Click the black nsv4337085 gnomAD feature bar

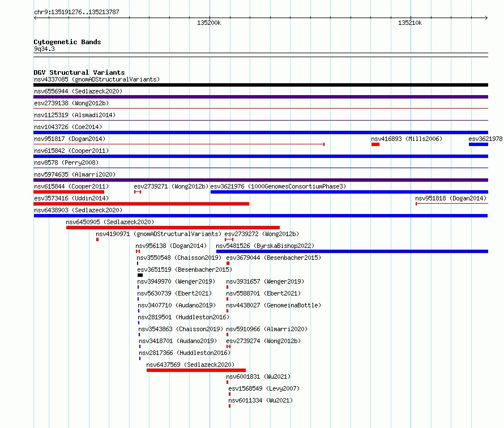[x=260, y=85]
